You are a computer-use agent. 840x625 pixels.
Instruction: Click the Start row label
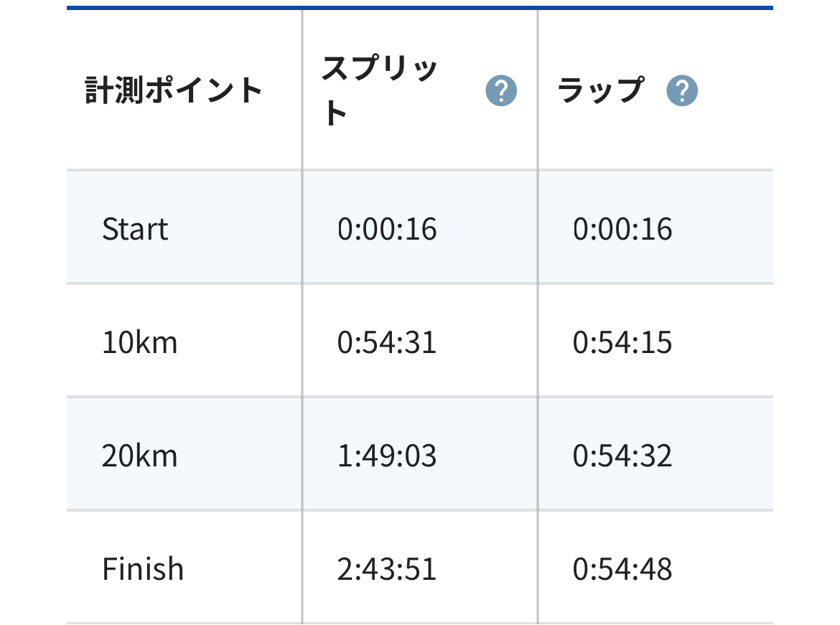click(135, 229)
